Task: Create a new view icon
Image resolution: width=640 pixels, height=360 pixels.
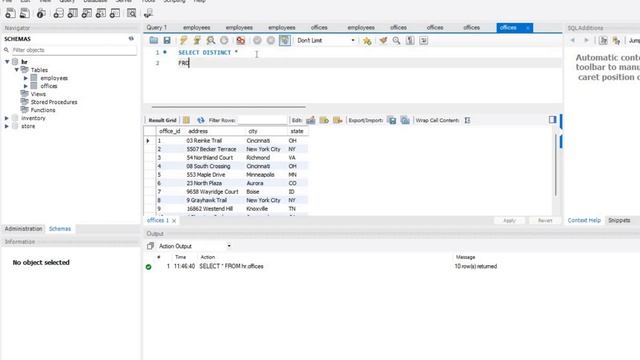Action: click(x=87, y=13)
